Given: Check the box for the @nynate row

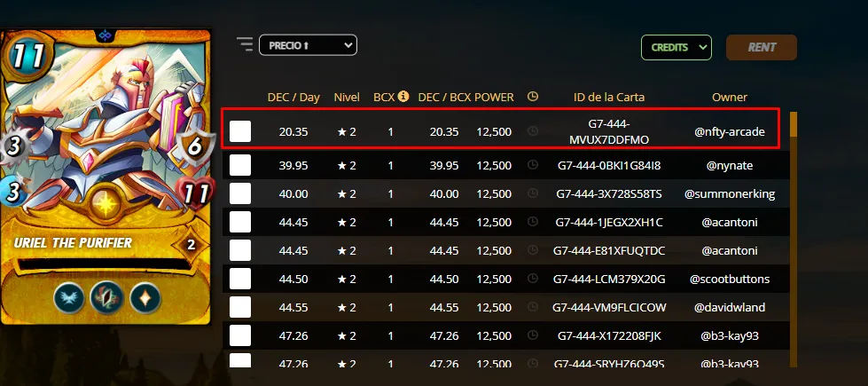Looking at the screenshot, I should [240, 165].
